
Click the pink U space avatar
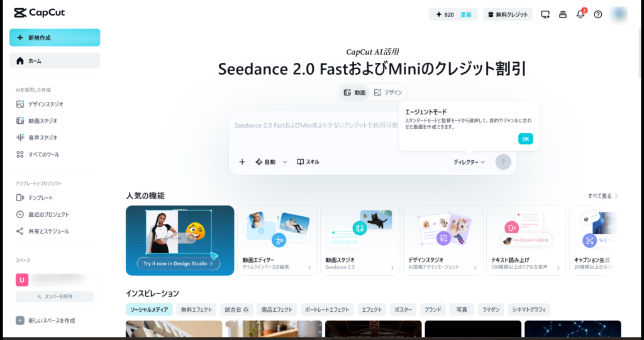[22, 280]
